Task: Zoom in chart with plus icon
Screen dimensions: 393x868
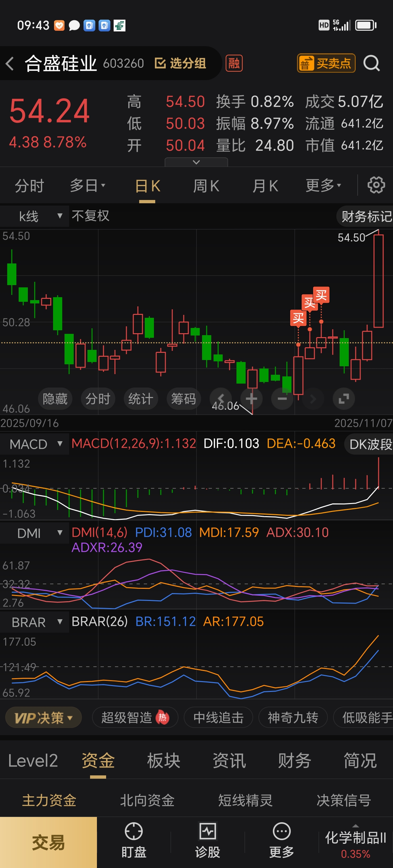Action: 252,399
